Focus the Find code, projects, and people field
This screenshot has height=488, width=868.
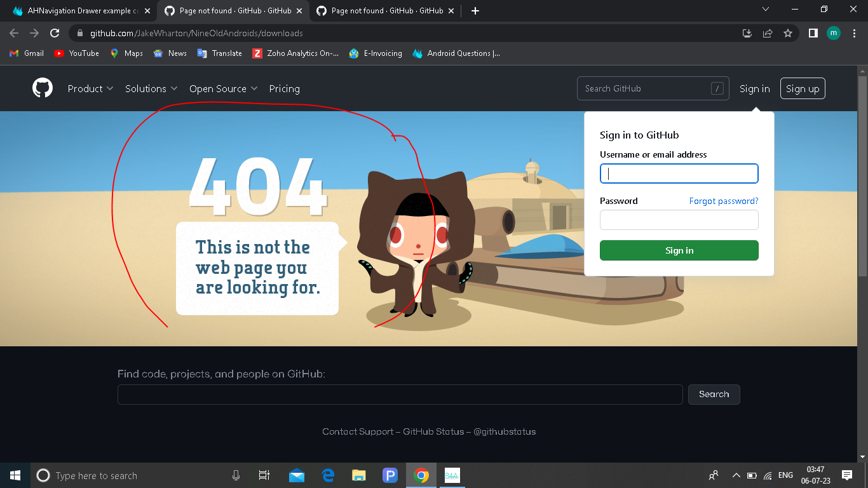[400, 395]
